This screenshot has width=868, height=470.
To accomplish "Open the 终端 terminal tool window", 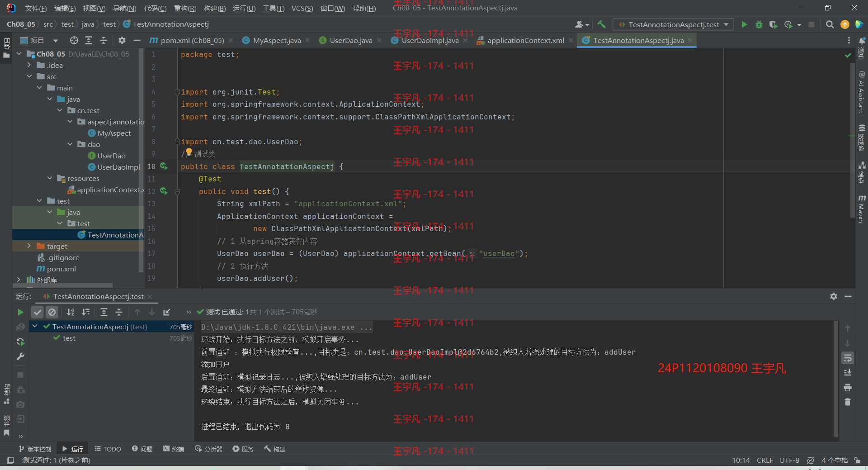I will (x=174, y=449).
